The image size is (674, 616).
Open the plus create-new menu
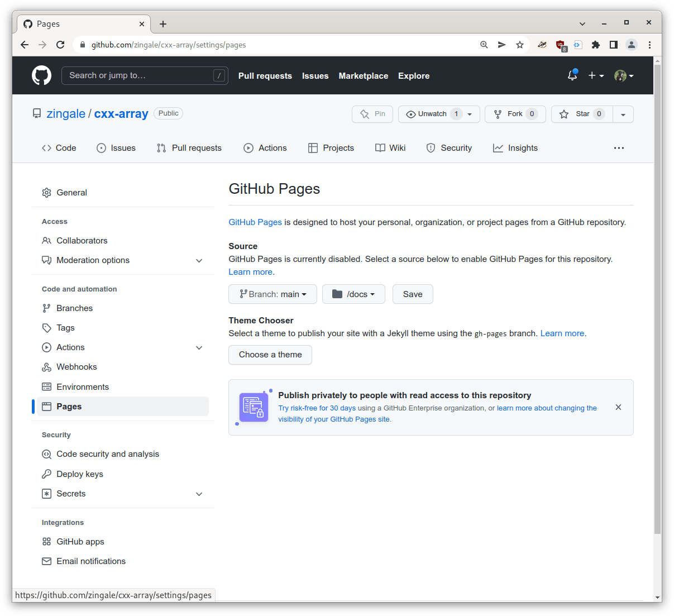pos(596,75)
